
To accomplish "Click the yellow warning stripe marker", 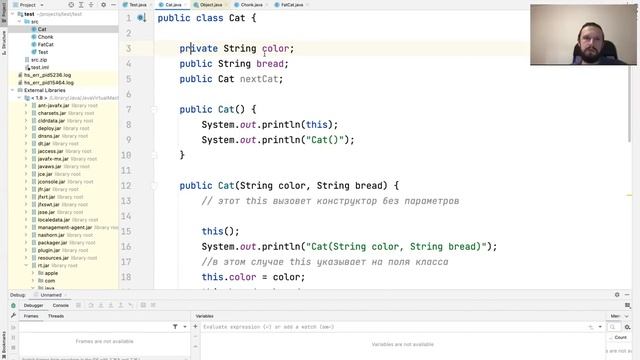I will [629, 196].
